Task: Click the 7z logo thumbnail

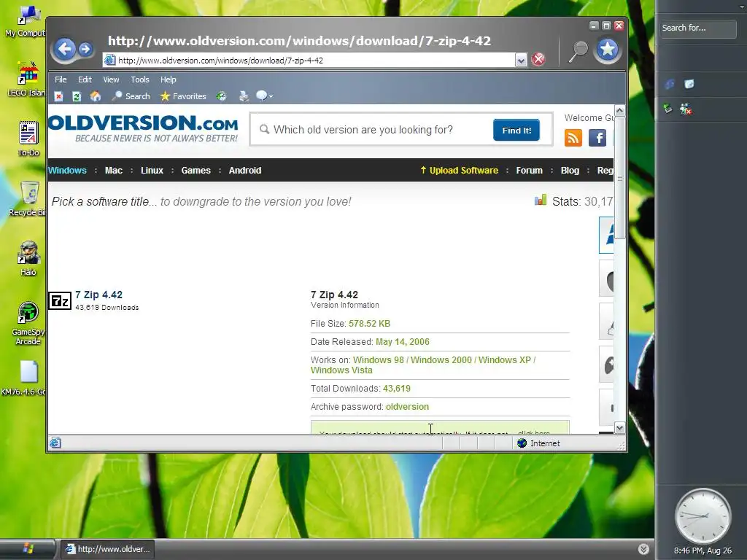Action: (60, 301)
